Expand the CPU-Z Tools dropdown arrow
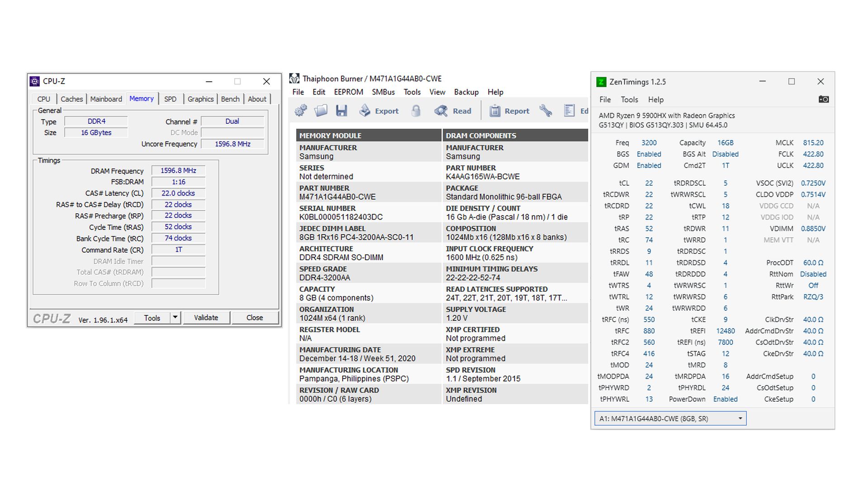The width and height of the screenshot is (868, 488). (x=175, y=318)
